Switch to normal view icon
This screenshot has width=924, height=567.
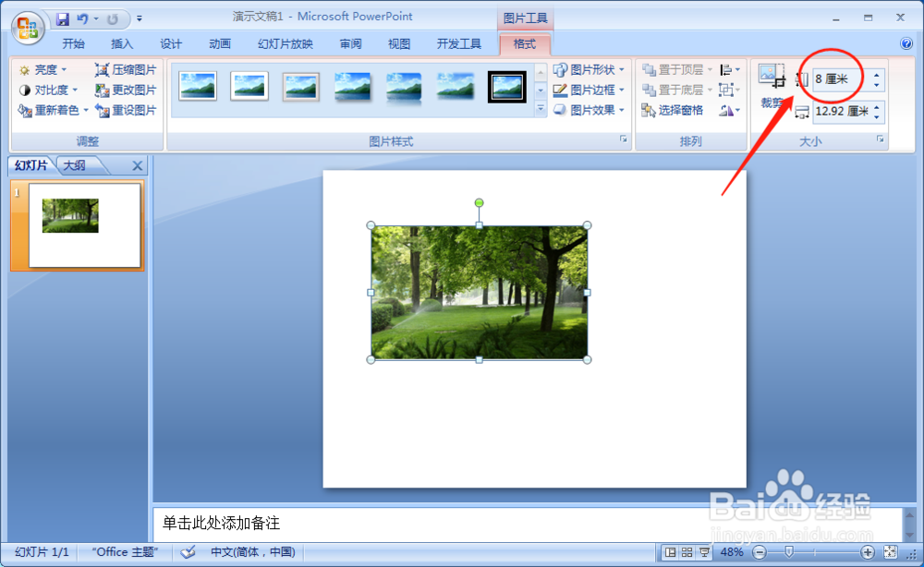670,552
